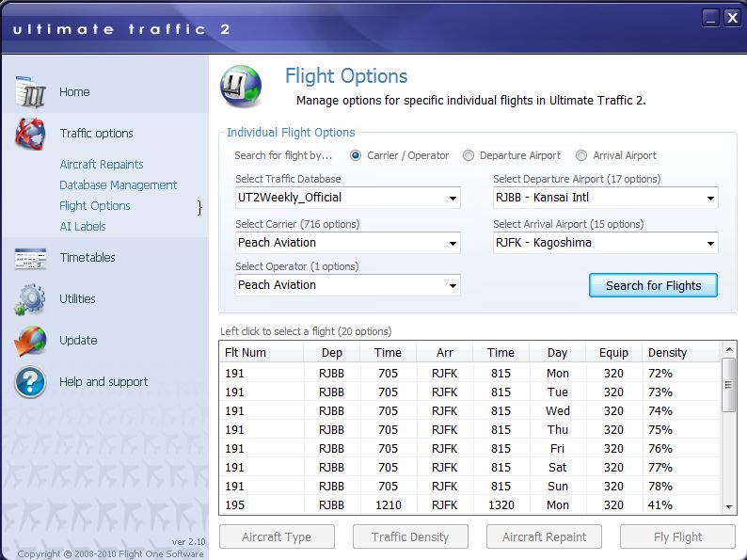Select Departure Airport search option
Screen dimensions: 747x560
[x=469, y=155]
